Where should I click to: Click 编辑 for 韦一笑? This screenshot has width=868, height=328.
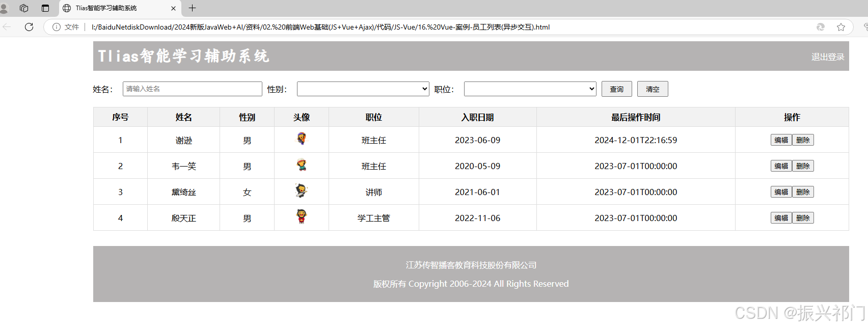(x=781, y=166)
